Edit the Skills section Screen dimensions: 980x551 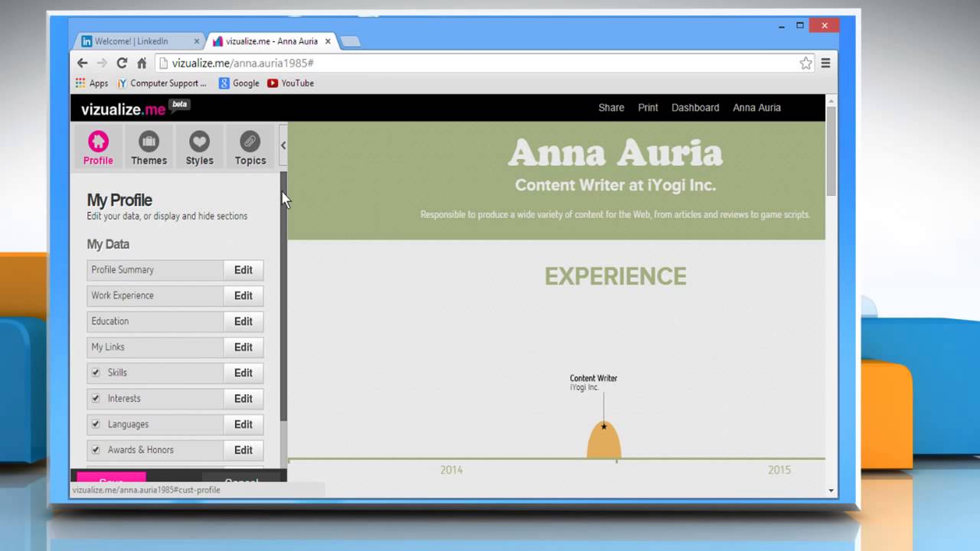point(243,373)
